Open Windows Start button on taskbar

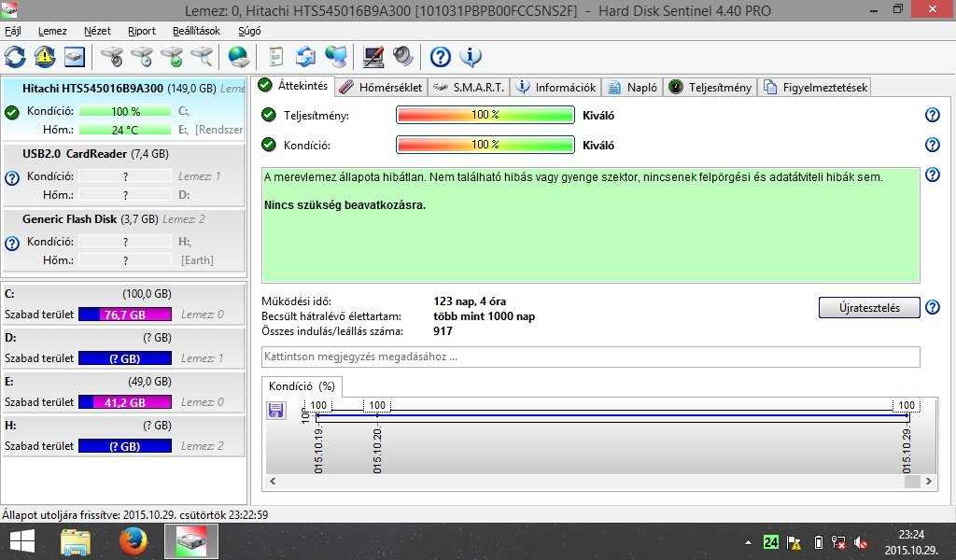[22, 541]
